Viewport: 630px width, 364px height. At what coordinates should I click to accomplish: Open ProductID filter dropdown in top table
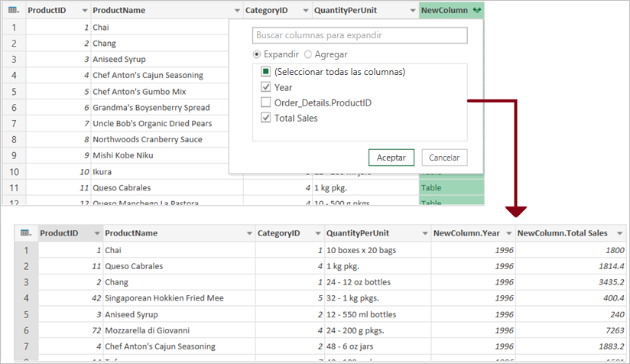click(84, 11)
